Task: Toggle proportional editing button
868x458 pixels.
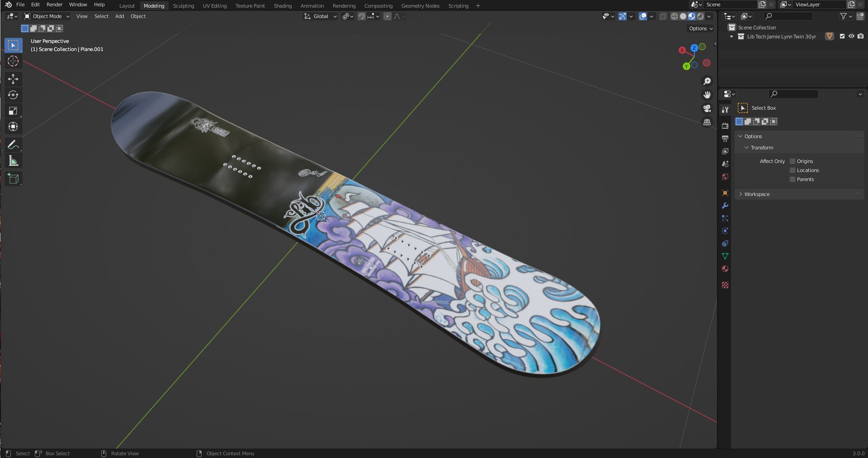Action: click(x=387, y=16)
